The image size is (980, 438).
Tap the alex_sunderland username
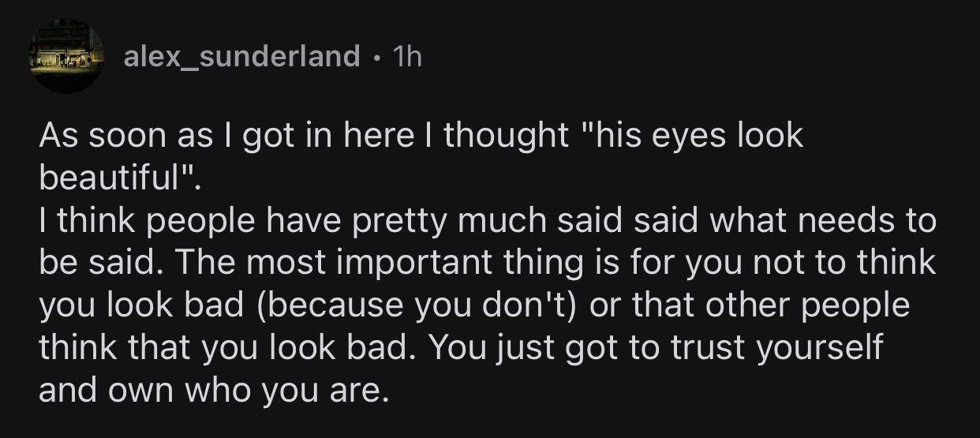coord(241,56)
